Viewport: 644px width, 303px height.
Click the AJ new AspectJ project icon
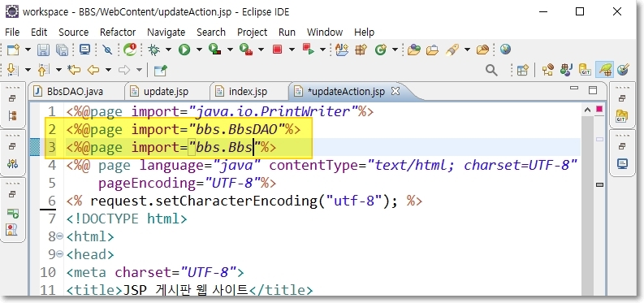[x=342, y=50]
